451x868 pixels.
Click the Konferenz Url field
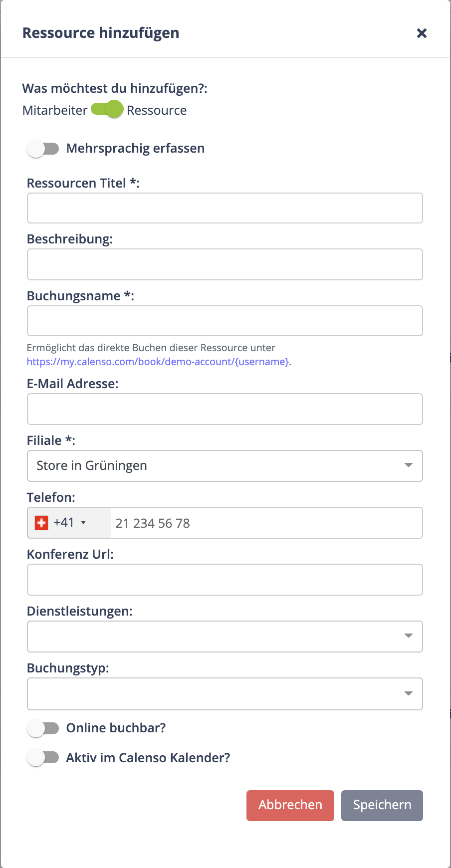coord(225,580)
